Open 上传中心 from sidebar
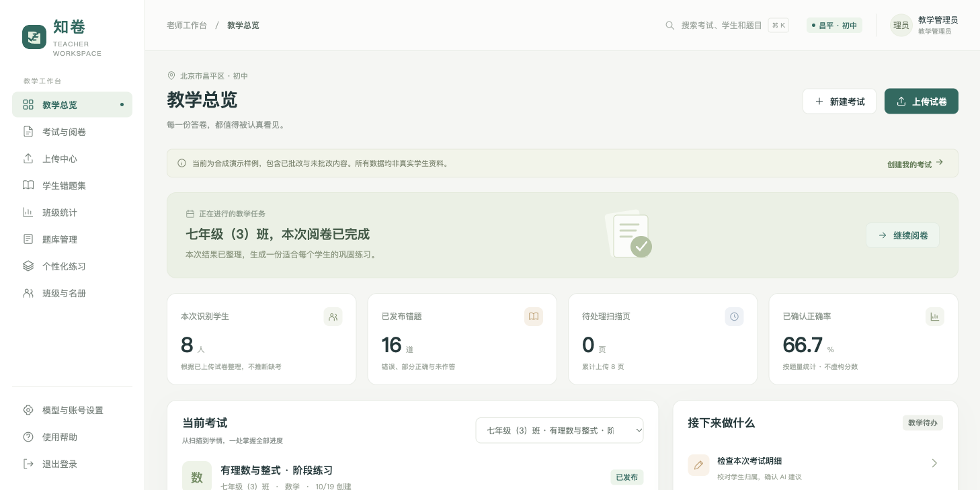The image size is (980, 490). point(72,159)
